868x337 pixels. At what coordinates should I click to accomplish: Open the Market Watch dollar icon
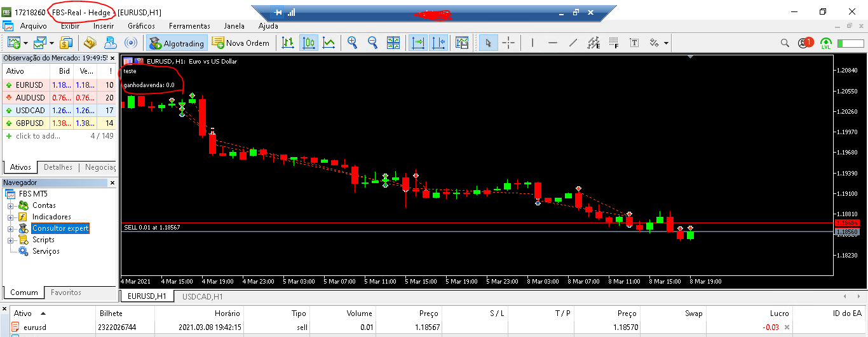66,43
